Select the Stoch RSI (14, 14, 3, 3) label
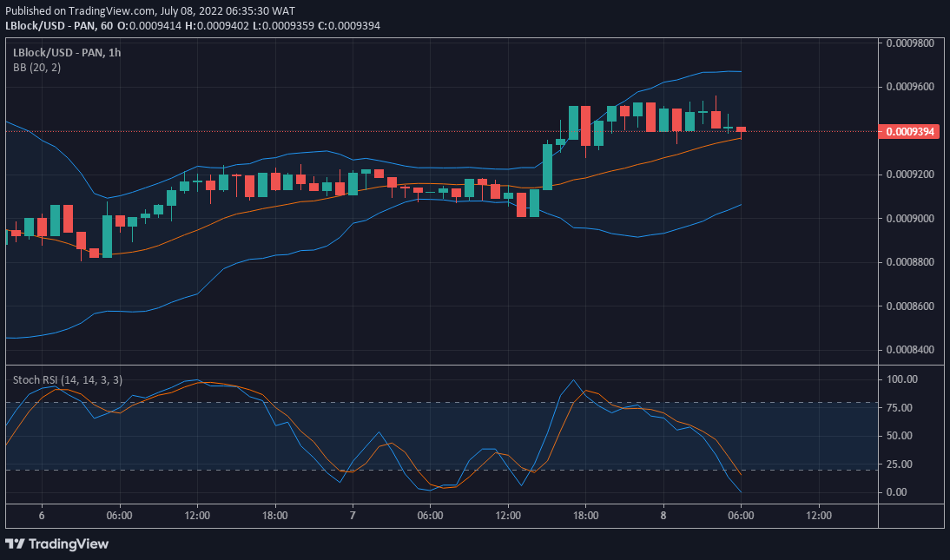Screen dimensions: 950x560 click(x=68, y=380)
